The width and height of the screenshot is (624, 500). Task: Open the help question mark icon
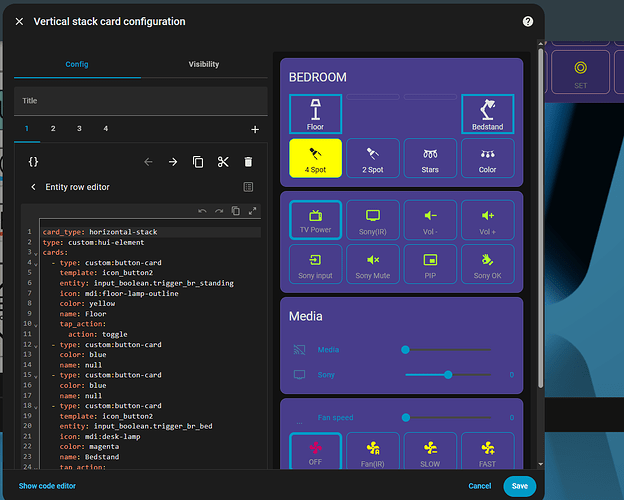[527, 21]
